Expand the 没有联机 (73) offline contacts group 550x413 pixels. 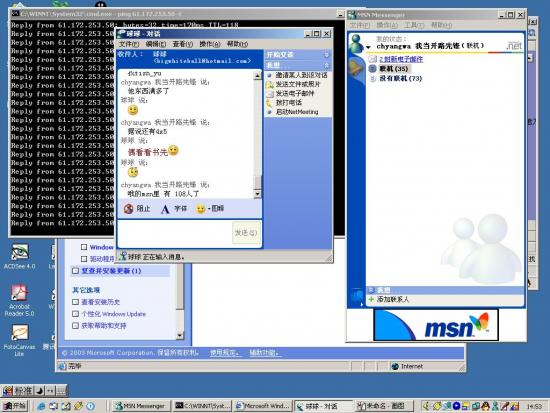point(373,79)
